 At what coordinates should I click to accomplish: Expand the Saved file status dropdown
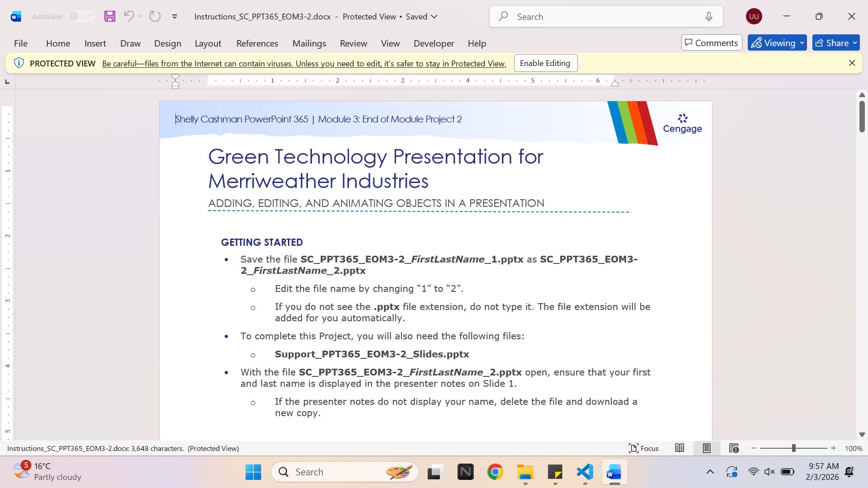pyautogui.click(x=434, y=17)
